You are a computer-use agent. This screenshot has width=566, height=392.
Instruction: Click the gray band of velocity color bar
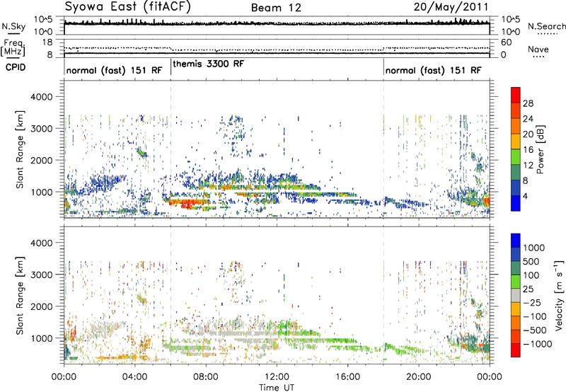516,295
